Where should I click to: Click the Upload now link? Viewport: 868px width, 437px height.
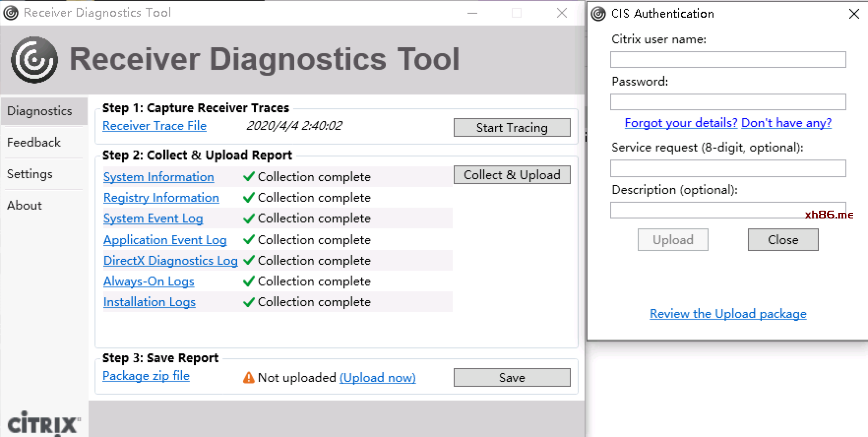coord(377,378)
